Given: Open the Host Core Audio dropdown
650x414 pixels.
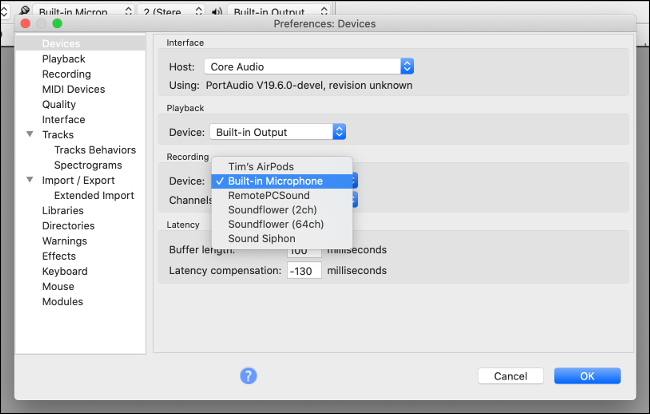Looking at the screenshot, I should coord(309,66).
